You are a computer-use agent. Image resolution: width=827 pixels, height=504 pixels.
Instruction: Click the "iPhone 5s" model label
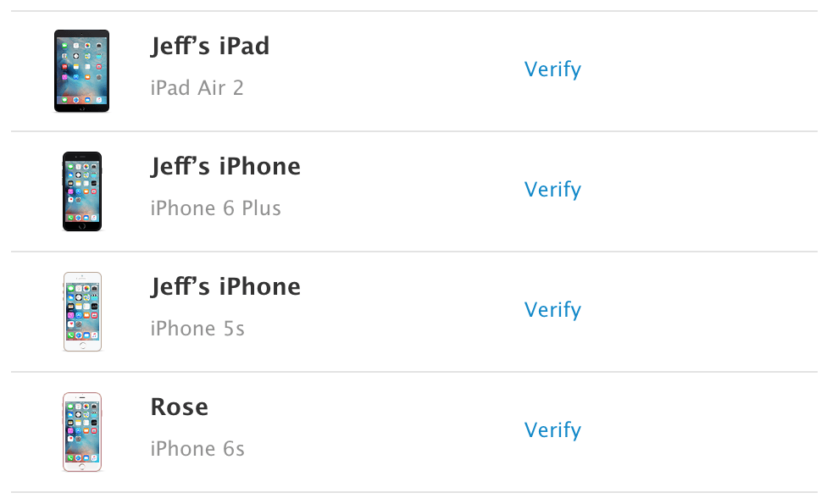197,329
